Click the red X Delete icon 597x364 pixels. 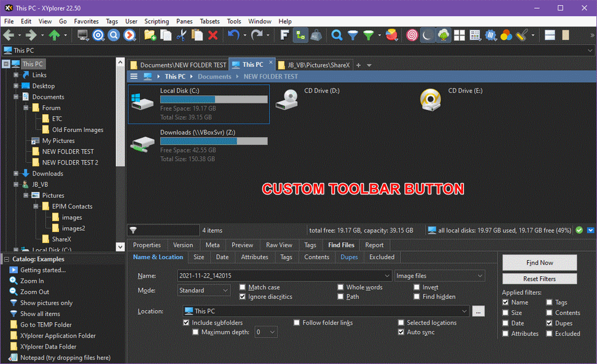(213, 36)
